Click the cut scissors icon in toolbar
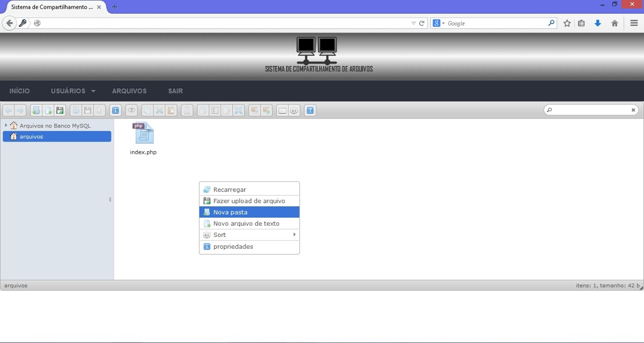This screenshot has height=343, width=644. (x=159, y=110)
